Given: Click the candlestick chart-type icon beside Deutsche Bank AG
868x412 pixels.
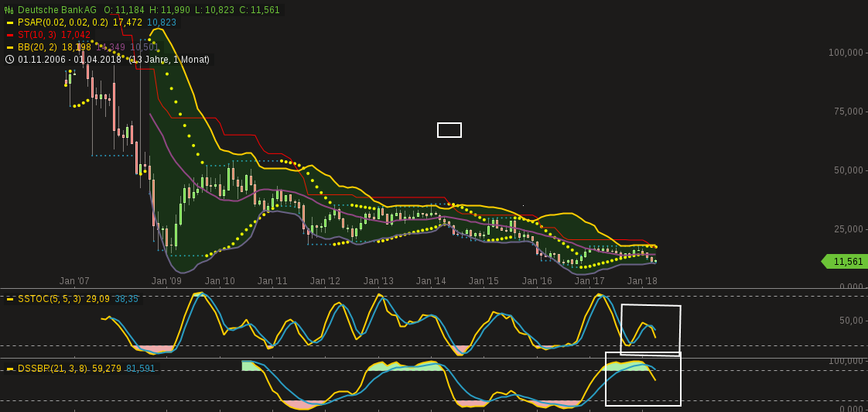Looking at the screenshot, I should pos(9,10).
